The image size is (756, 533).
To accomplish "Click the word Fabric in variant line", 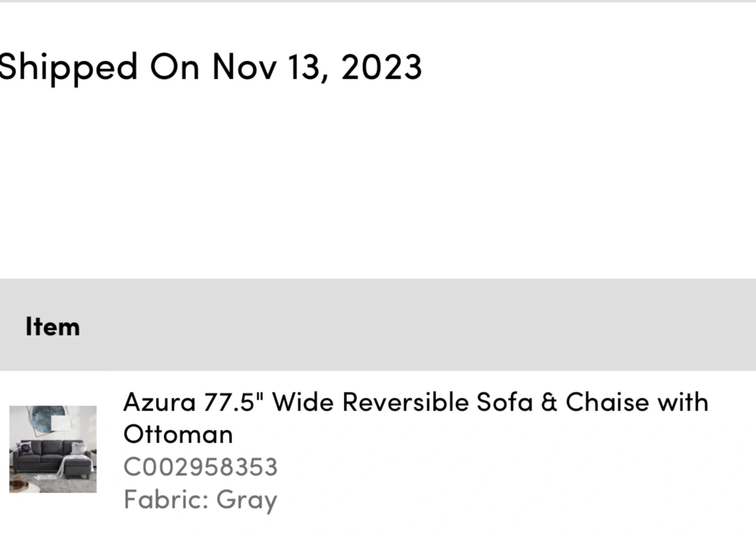I will pyautogui.click(x=164, y=499).
